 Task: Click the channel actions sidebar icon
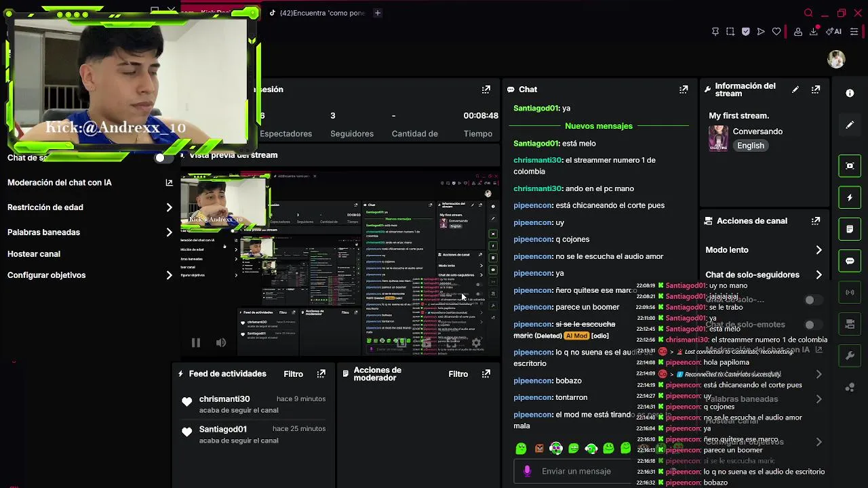[850, 325]
